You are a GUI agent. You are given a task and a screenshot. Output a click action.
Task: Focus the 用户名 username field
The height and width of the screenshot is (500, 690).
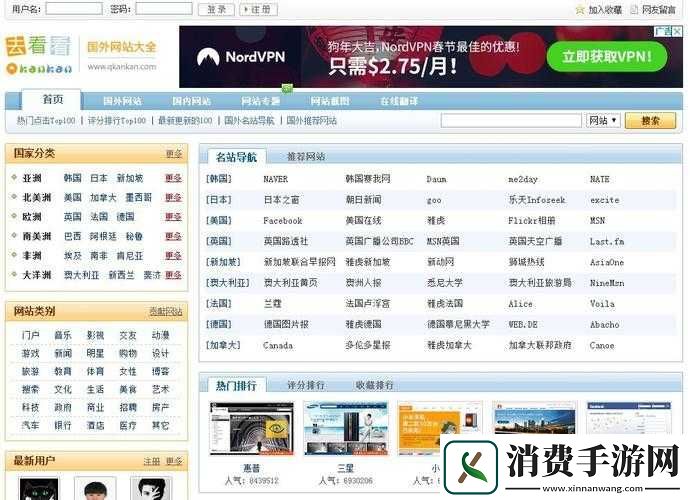(x=74, y=9)
